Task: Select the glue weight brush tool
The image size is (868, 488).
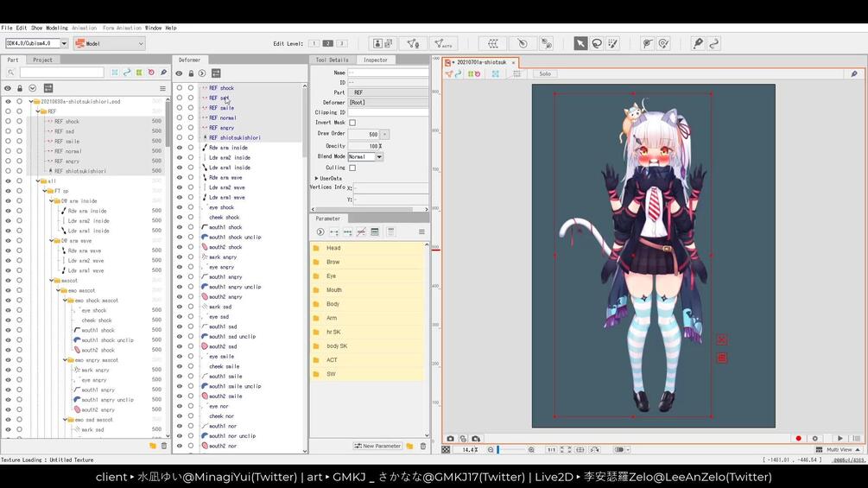Action: (x=663, y=43)
